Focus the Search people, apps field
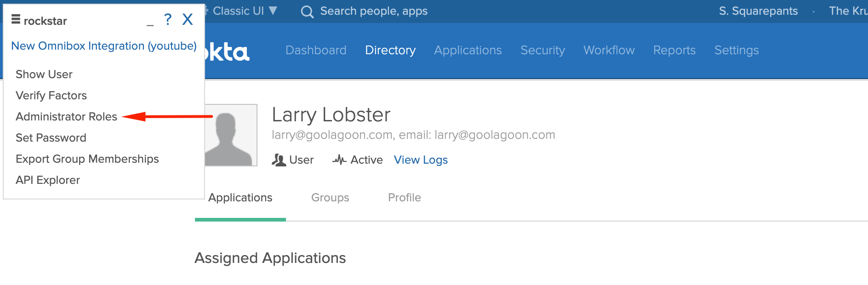868x285 pixels. [374, 11]
